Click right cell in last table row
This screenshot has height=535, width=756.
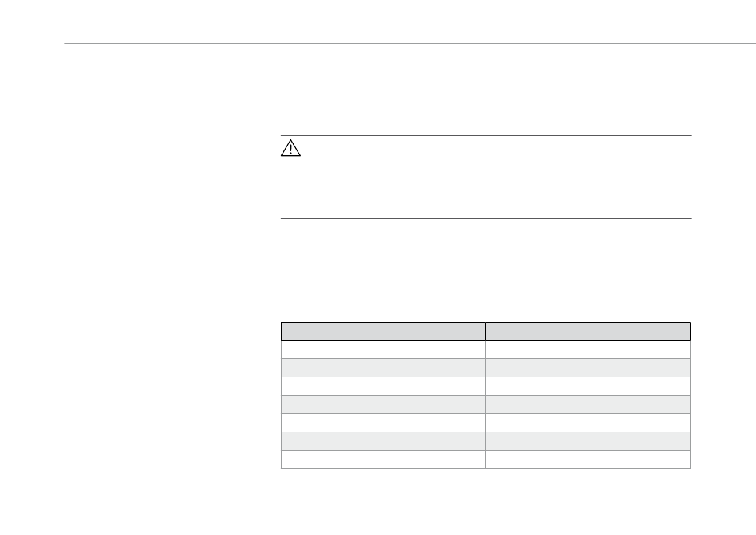click(x=588, y=459)
